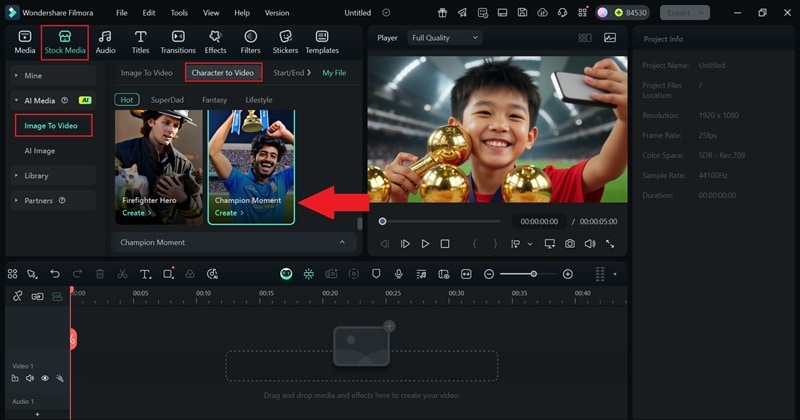The width and height of the screenshot is (800, 420).
Task: Click Create on Champion Moment template
Action: click(229, 213)
